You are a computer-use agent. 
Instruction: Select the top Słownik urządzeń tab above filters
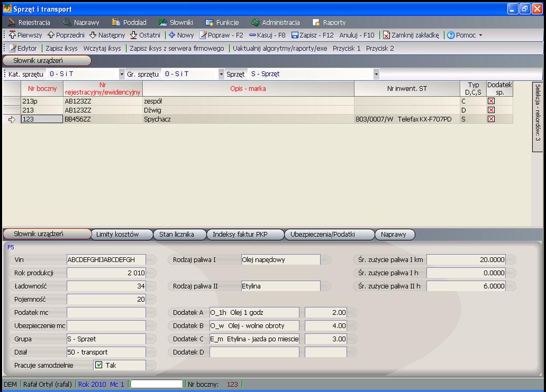47,61
